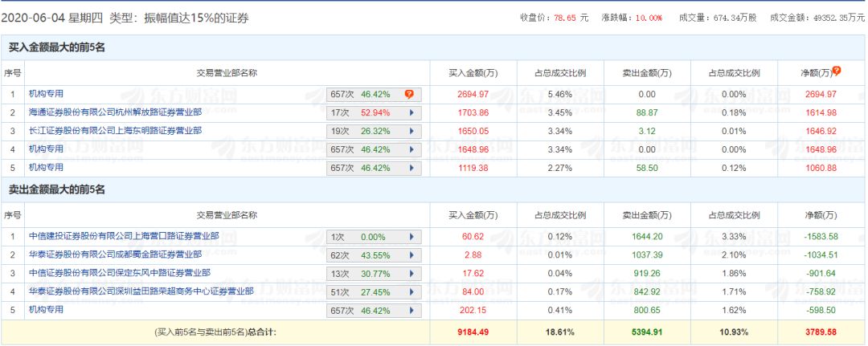Click the 5.46% ratio cell

point(559,95)
